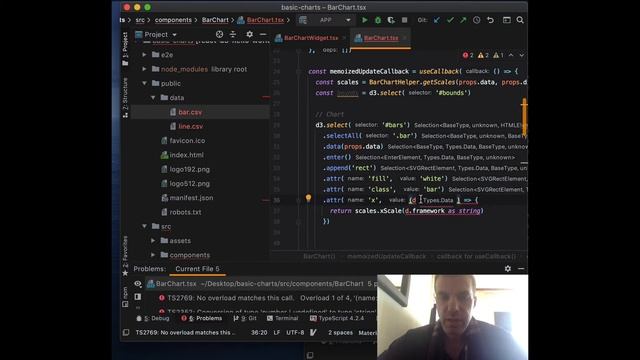Expand the assets folder
This screenshot has height=360, width=640.
tap(153, 240)
